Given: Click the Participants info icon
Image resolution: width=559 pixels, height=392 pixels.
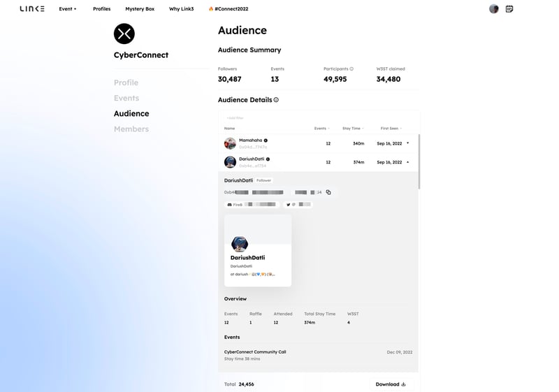Looking at the screenshot, I should point(351,68).
